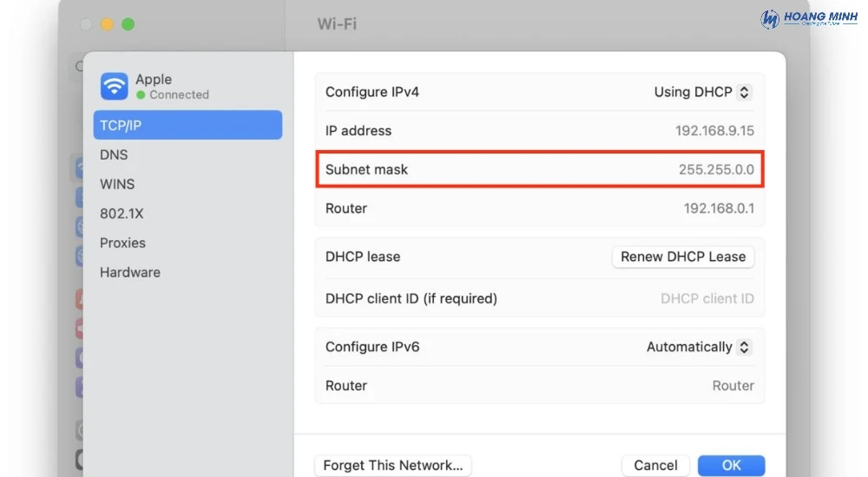868x477 pixels.
Task: Click the yellow minimize button of Wi-Fi window
Action: (x=107, y=24)
